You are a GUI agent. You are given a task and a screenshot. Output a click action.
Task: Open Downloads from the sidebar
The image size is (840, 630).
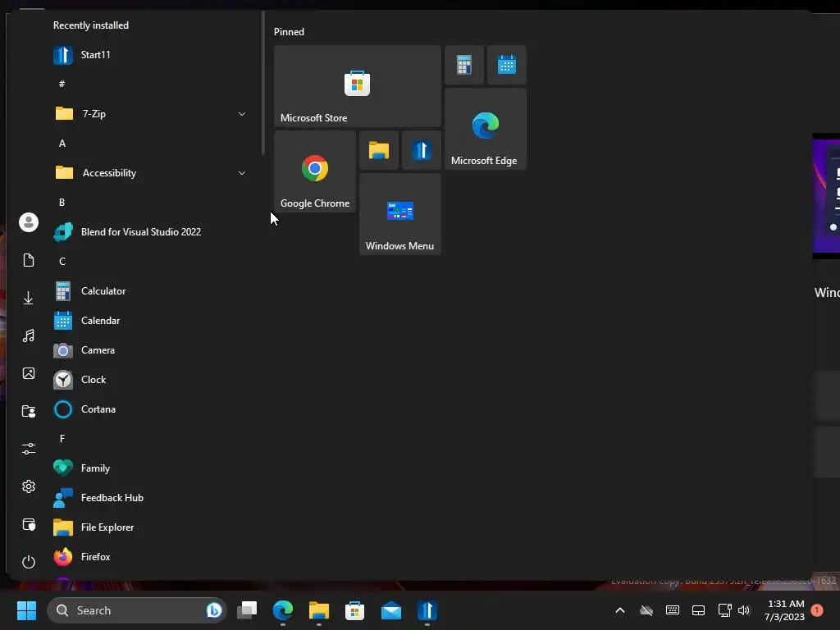29,298
